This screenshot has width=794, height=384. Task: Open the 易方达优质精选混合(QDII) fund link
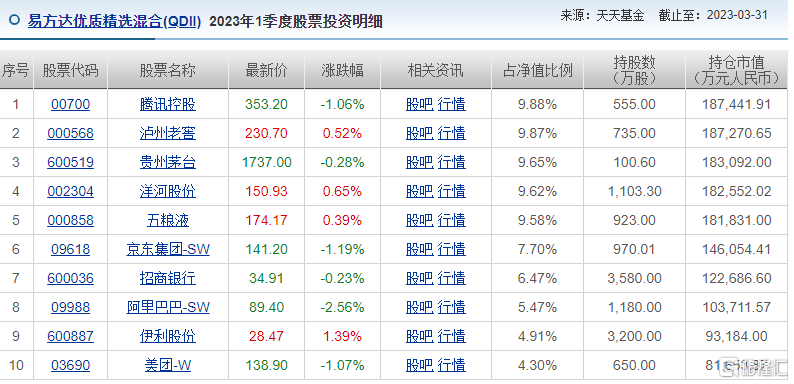pos(114,22)
